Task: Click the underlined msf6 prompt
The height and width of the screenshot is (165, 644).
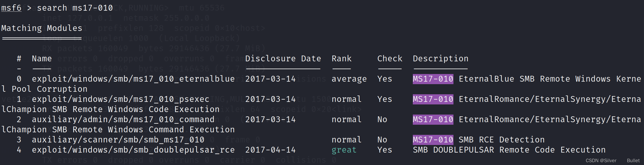Action: [11, 8]
